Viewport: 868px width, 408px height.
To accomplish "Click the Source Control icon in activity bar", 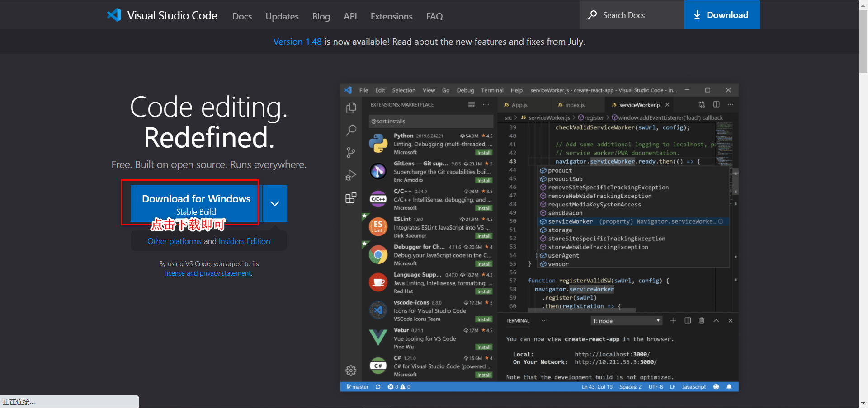I will [x=351, y=153].
